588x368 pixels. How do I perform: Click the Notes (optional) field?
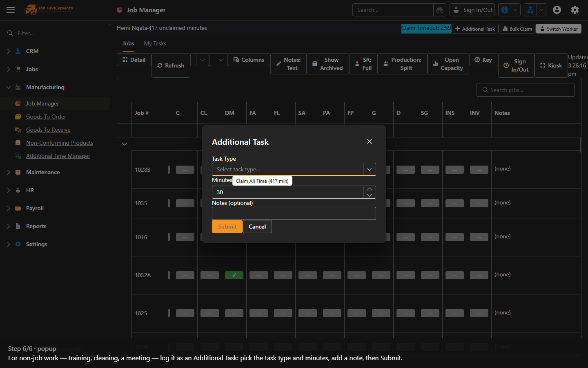tap(294, 213)
